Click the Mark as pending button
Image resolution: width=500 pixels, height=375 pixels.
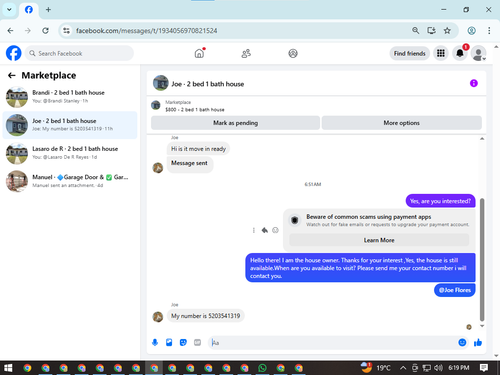(x=235, y=123)
